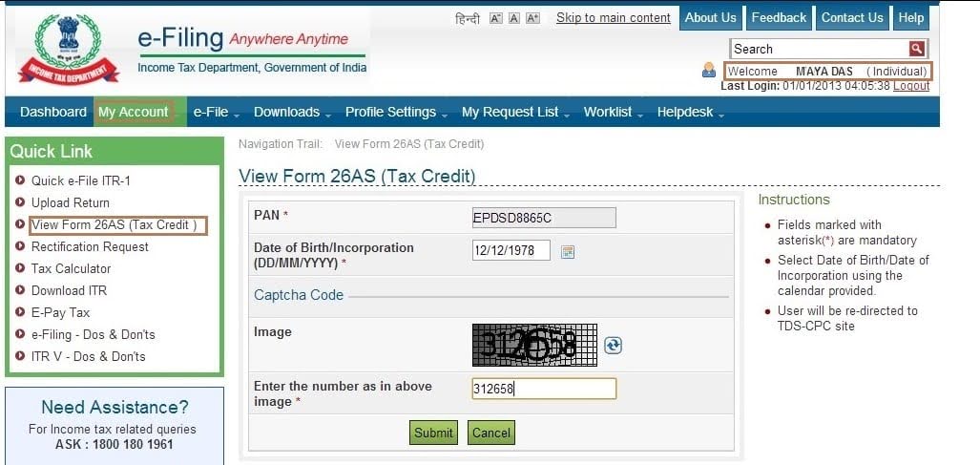Click the Date of Birth field
The height and width of the screenshot is (465, 980).
pos(511,250)
